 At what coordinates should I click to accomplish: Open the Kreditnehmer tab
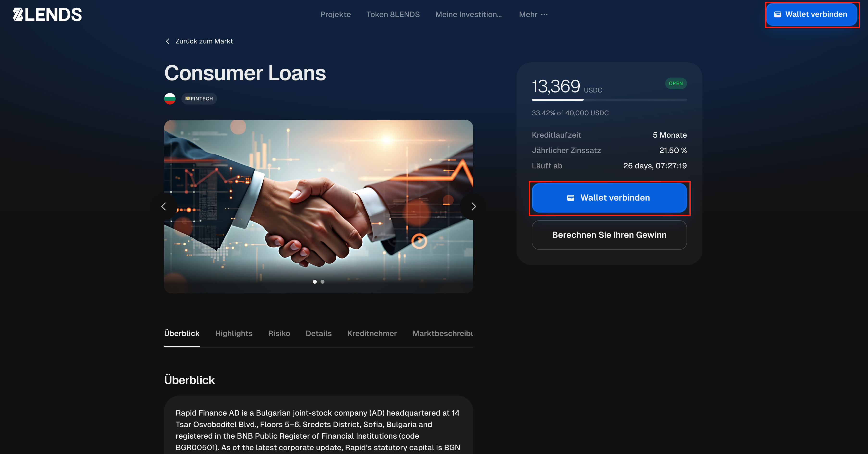(x=372, y=333)
